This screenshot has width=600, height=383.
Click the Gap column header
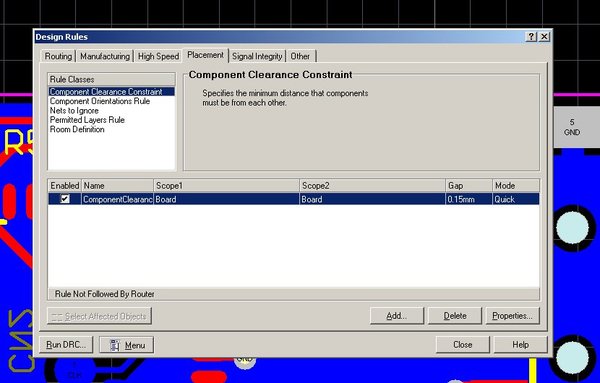[469, 186]
